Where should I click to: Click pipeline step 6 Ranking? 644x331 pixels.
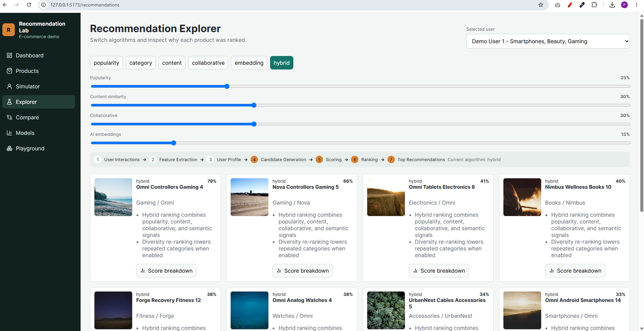[x=365, y=160]
